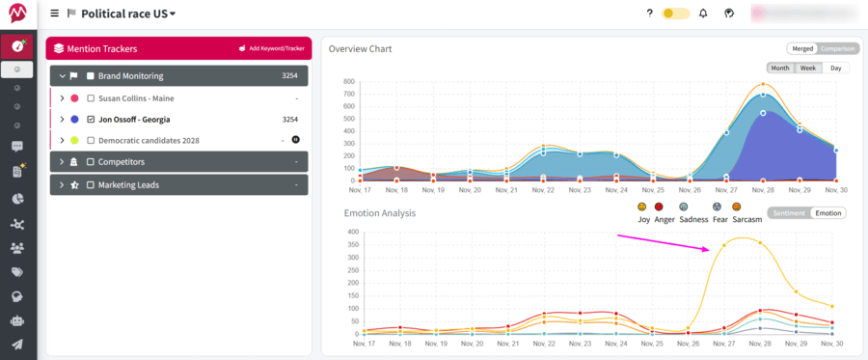The height and width of the screenshot is (360, 868).
Task: Collapse the Brand Monitoring group
Action: pos(62,76)
